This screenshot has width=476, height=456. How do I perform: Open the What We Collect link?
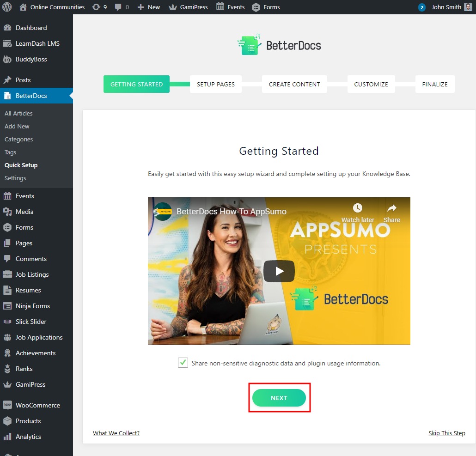pyautogui.click(x=116, y=433)
